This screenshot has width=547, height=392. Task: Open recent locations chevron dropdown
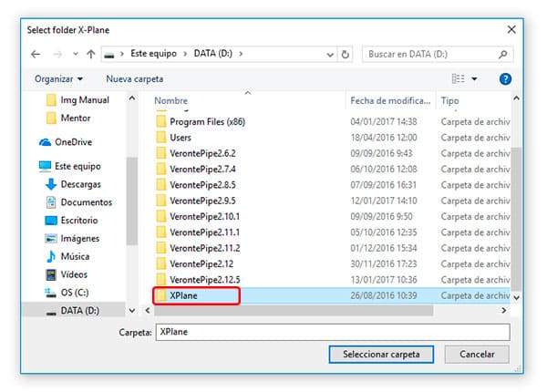coord(76,54)
